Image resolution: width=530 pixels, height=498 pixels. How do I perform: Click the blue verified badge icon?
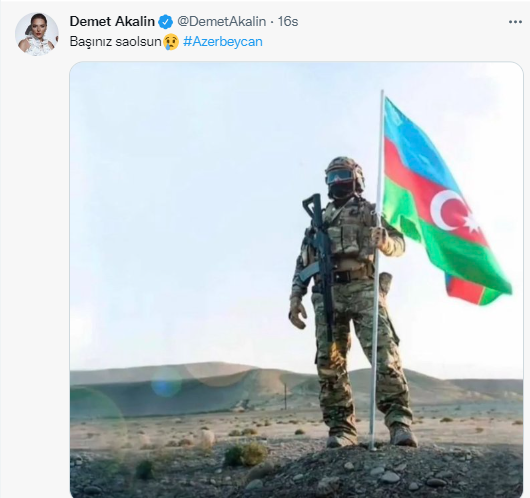coord(166,22)
